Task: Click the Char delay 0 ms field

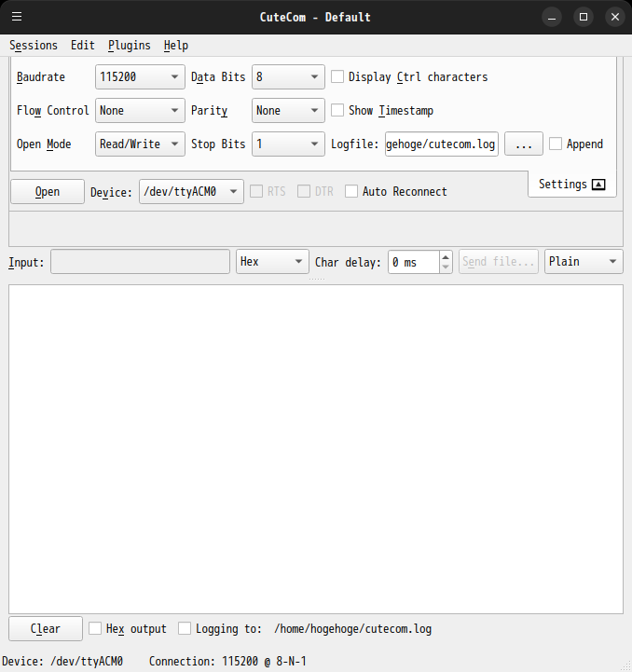Action: click(414, 262)
